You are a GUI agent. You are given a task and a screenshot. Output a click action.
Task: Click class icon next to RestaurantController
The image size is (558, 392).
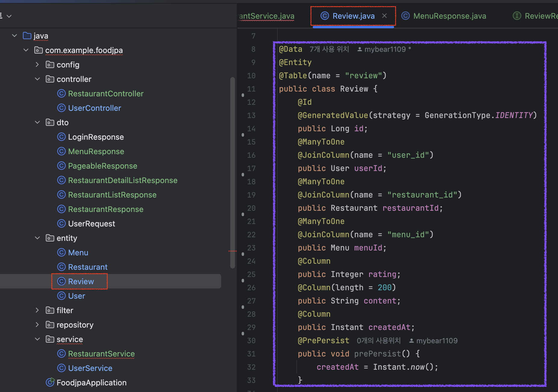tap(61, 94)
